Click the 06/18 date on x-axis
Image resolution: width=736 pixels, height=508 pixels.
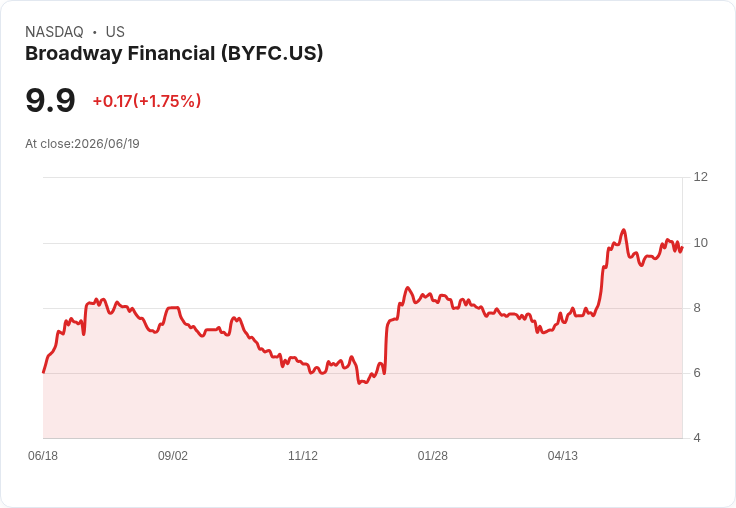pos(43,456)
